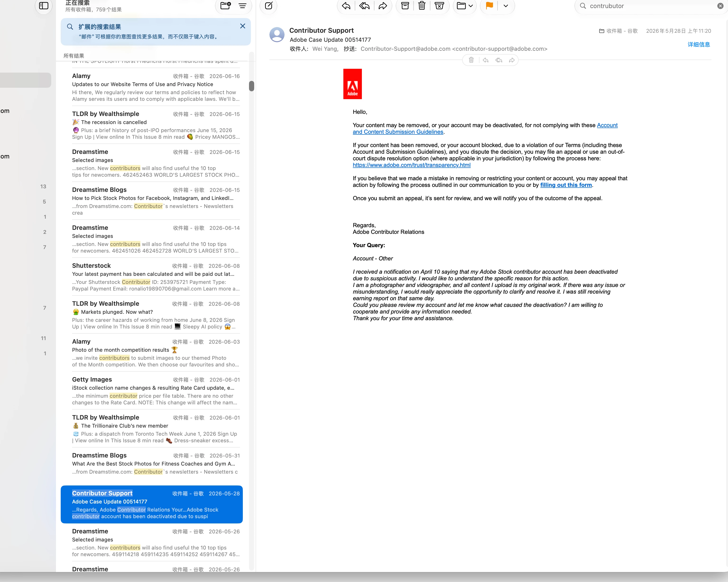The height and width of the screenshot is (582, 728).
Task: Toggle the mailbox sidebar visibility
Action: click(44, 6)
